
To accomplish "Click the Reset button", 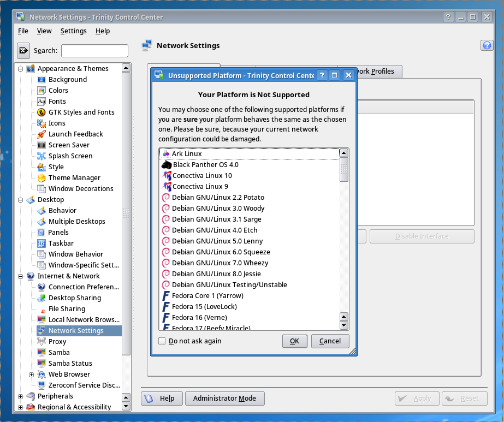I will click(x=465, y=399).
